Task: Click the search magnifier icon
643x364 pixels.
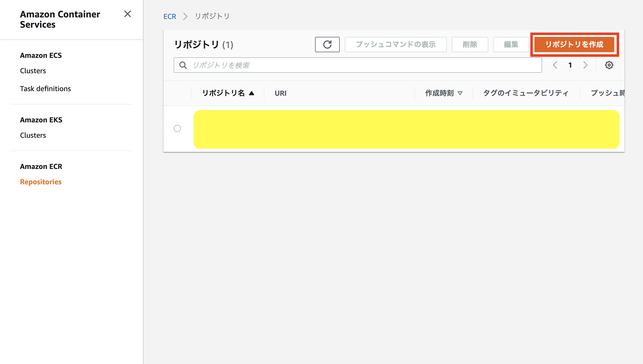Action: pos(183,65)
